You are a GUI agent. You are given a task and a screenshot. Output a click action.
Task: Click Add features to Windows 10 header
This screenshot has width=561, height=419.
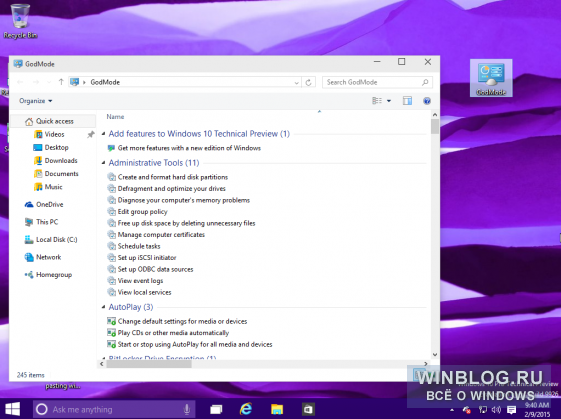(x=199, y=134)
